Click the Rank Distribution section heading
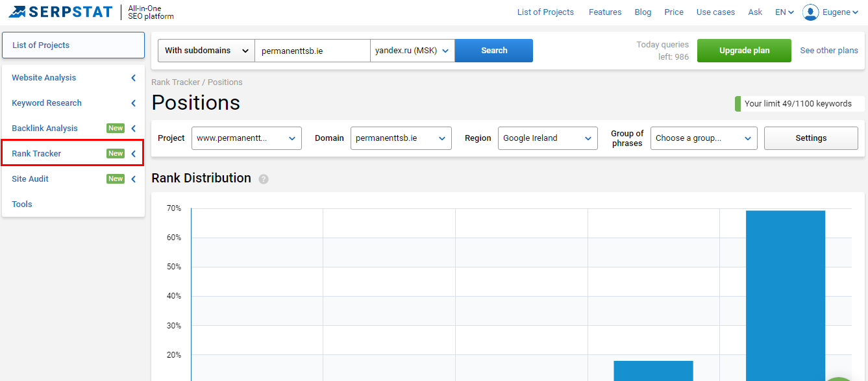 click(201, 178)
